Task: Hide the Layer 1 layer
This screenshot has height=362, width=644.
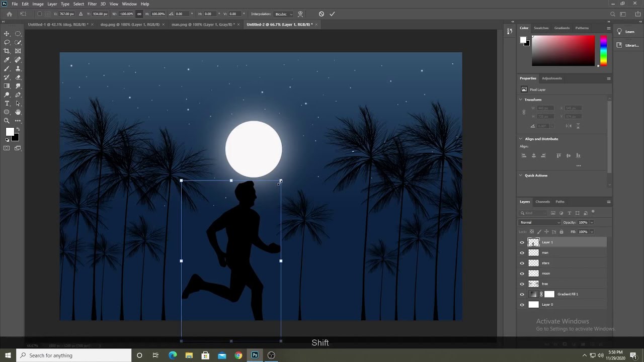Action: 522,242
